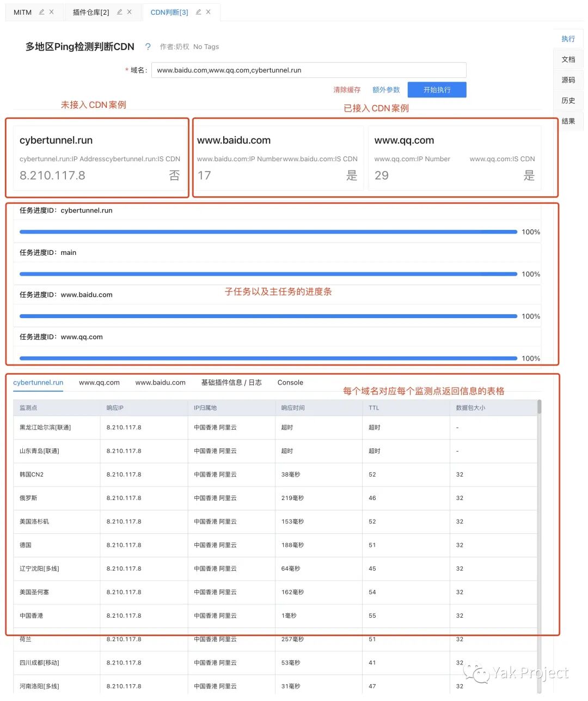588x701 pixels.
Task: Select row 俄罗斯
Action: pyautogui.click(x=275, y=498)
